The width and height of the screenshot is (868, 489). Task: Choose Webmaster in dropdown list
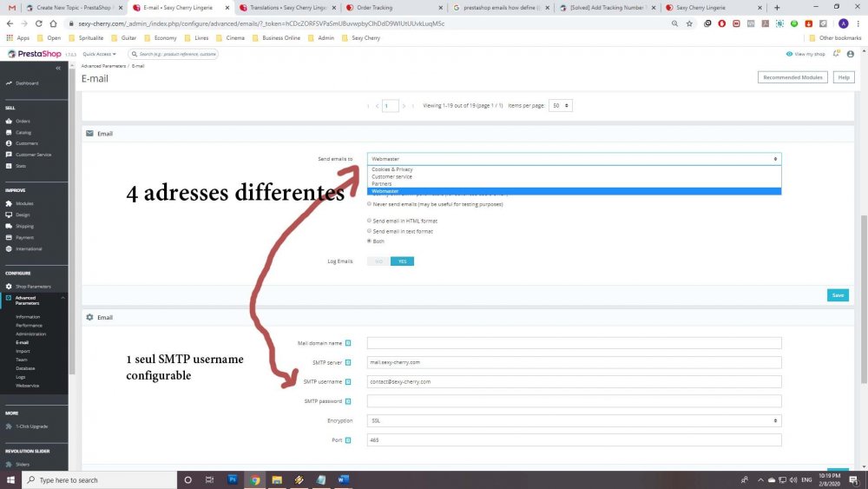coord(574,191)
